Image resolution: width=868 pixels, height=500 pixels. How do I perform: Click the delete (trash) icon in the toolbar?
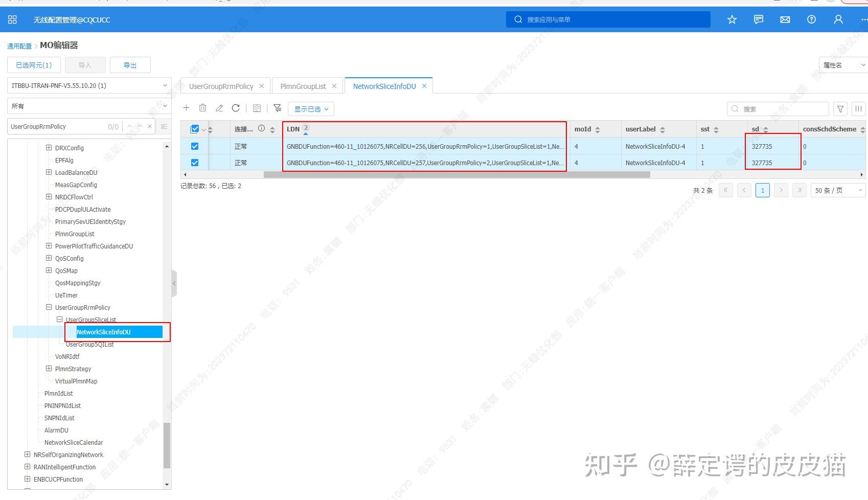click(202, 108)
